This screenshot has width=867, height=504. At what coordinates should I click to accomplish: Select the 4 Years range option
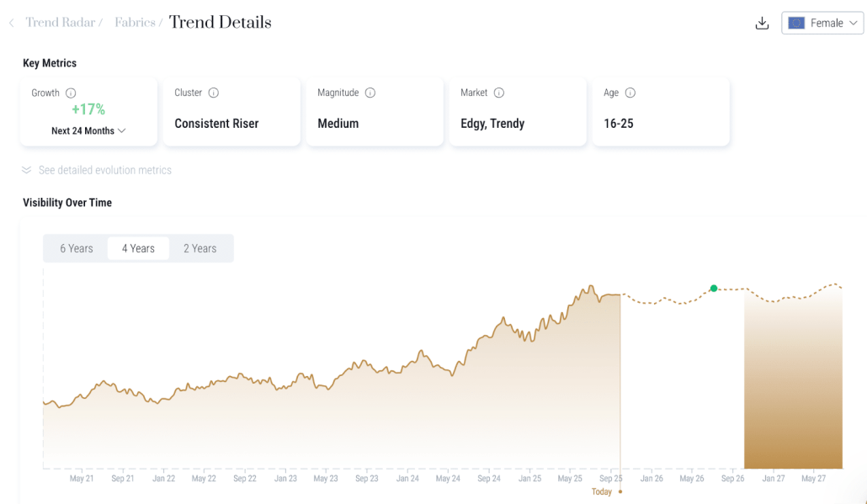click(138, 248)
